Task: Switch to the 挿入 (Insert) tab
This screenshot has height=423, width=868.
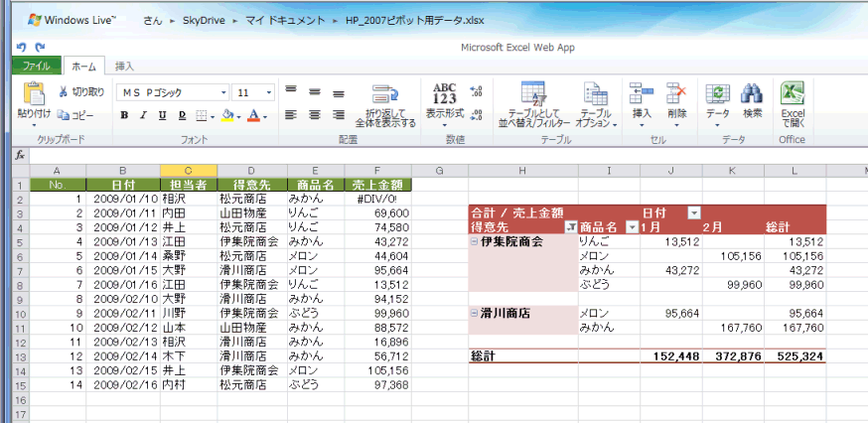Action: click(125, 67)
